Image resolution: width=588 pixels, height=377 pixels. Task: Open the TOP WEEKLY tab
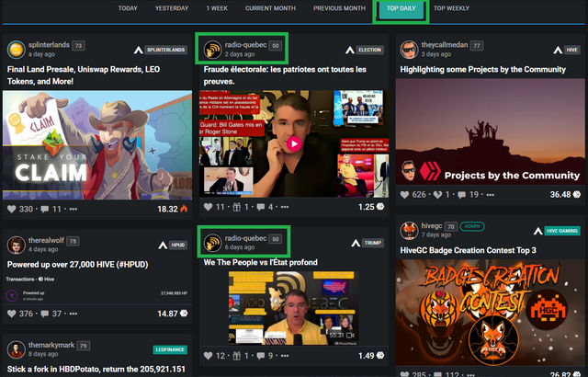[x=451, y=8]
